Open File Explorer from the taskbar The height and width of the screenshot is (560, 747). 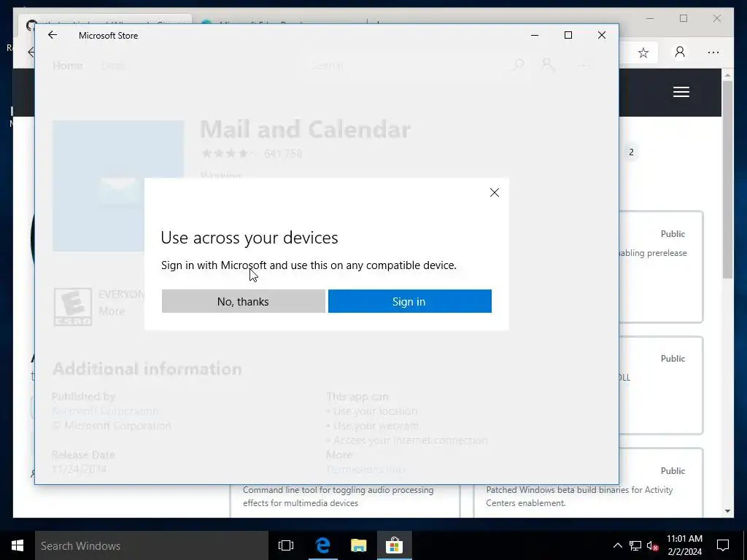359,545
